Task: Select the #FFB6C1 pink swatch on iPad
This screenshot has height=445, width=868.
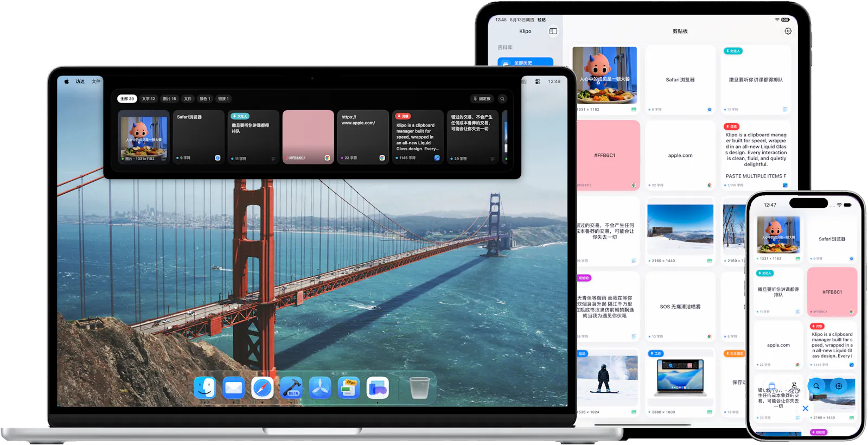Action: pyautogui.click(x=608, y=155)
